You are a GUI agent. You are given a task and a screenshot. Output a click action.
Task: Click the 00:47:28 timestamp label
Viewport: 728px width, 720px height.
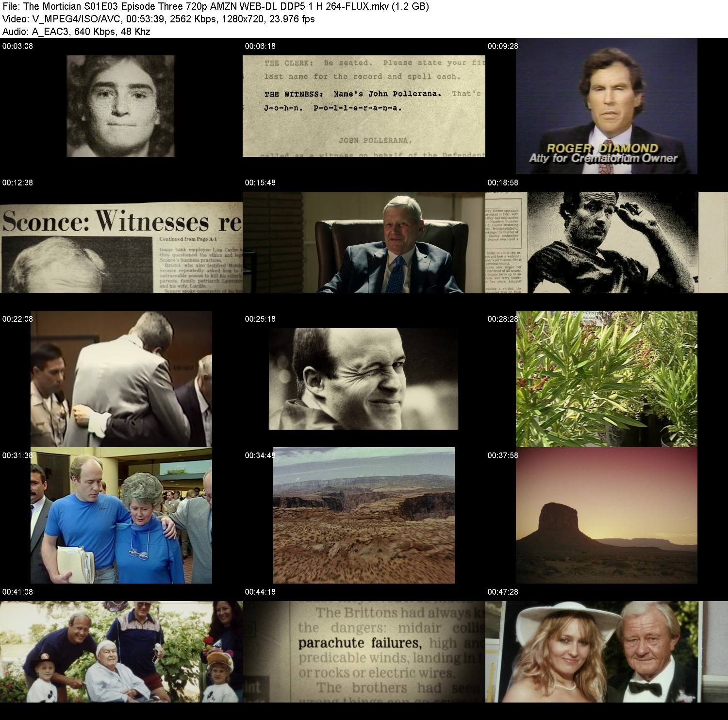(x=503, y=592)
